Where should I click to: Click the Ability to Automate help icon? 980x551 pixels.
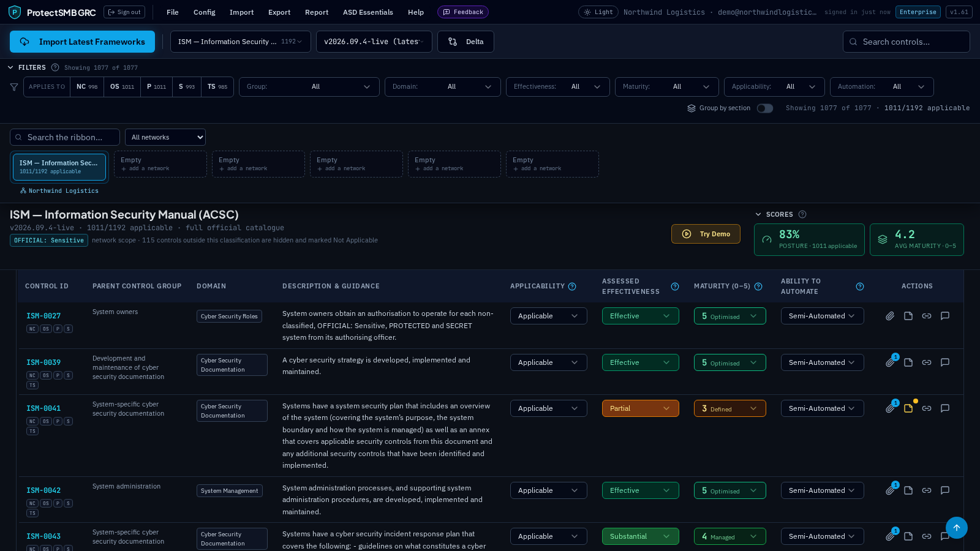coord(860,287)
